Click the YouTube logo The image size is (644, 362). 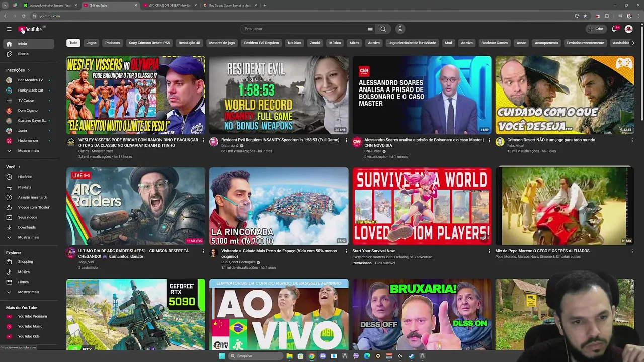point(31,29)
